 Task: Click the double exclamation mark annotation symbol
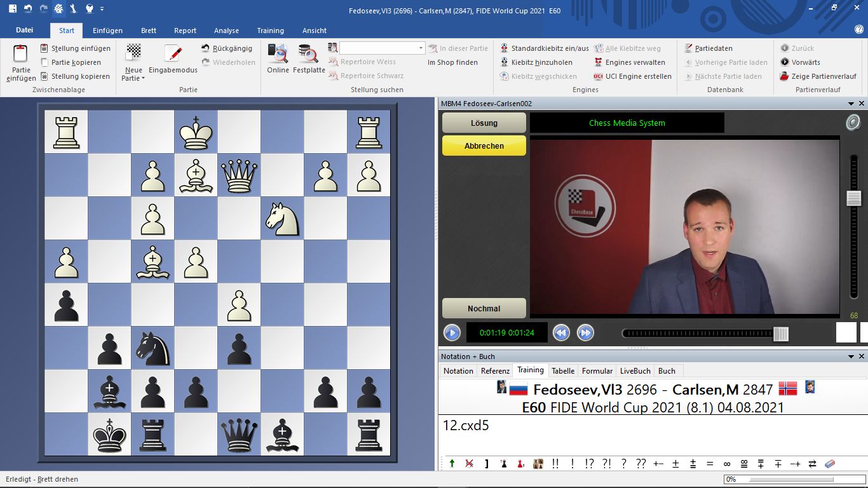pyautogui.click(x=555, y=464)
